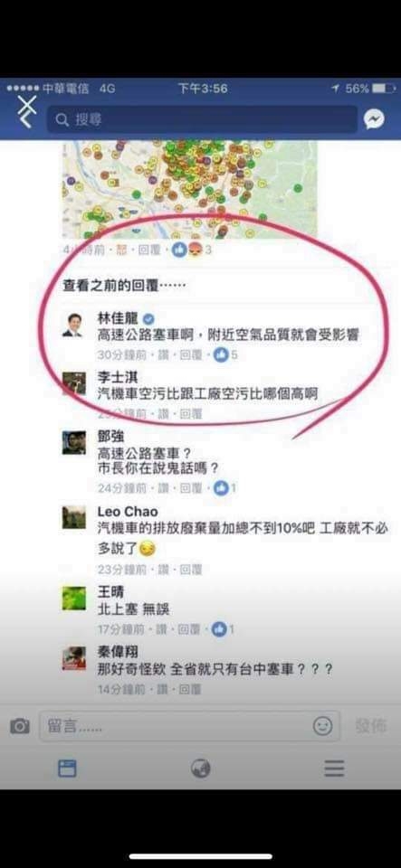This screenshot has width=401, height=868.
Task: Tap the like count on 林佳龍's comment
Action: pos(224,354)
